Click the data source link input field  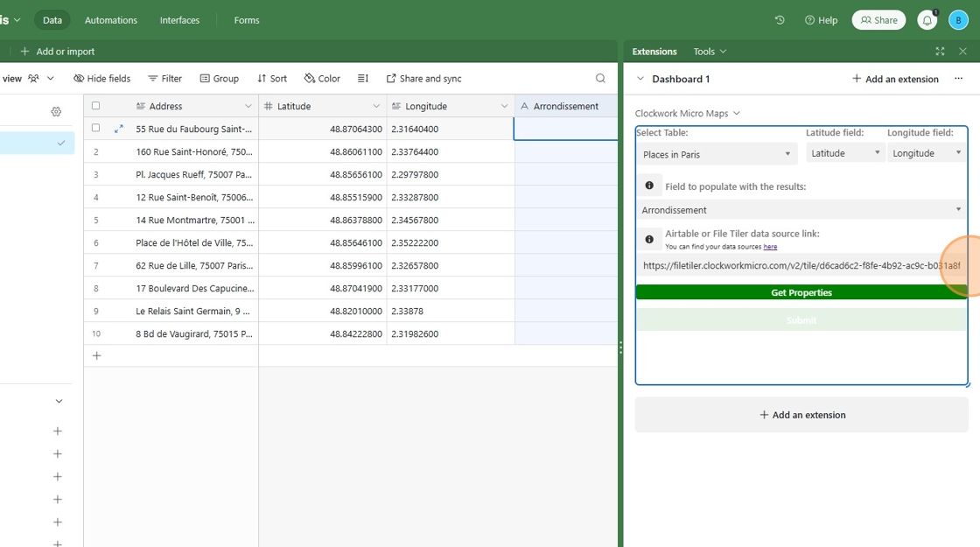(x=801, y=265)
